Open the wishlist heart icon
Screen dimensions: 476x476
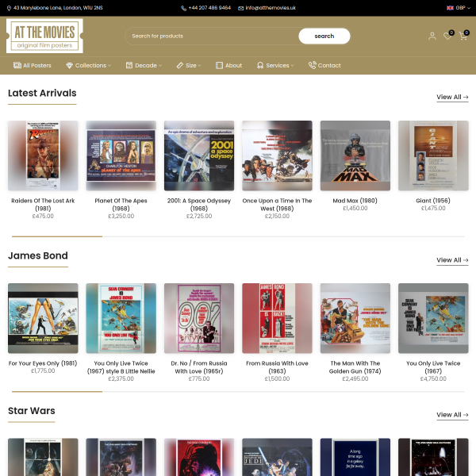tap(447, 36)
